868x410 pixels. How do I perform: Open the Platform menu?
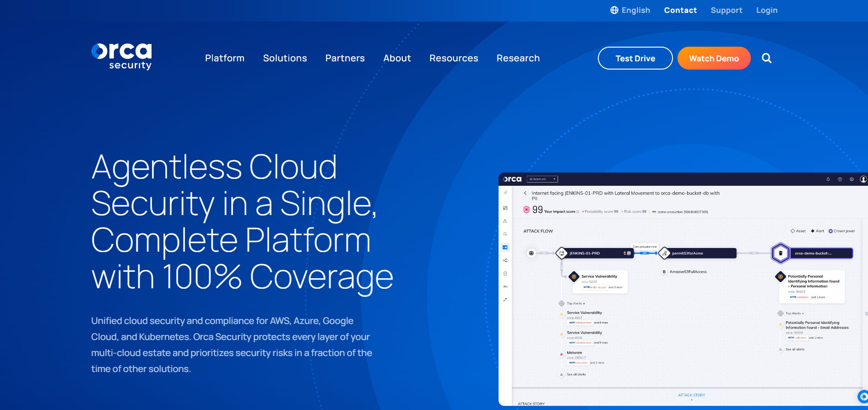pyautogui.click(x=225, y=58)
